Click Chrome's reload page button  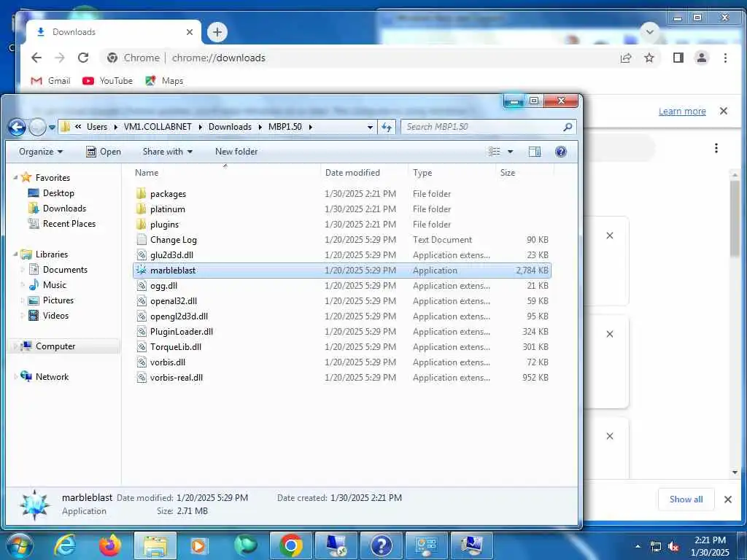tap(83, 58)
